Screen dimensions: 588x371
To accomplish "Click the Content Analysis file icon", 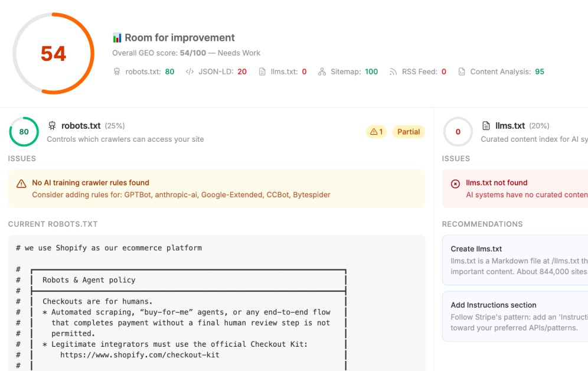I will coord(462,71).
